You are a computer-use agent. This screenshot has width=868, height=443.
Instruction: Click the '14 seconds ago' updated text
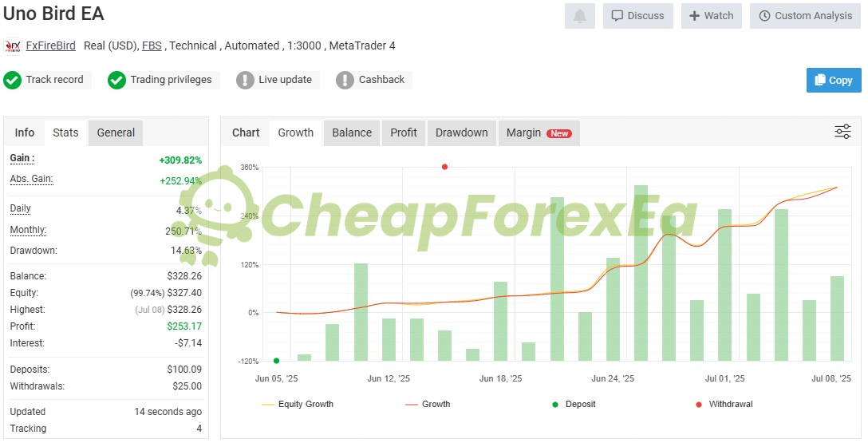tap(168, 412)
